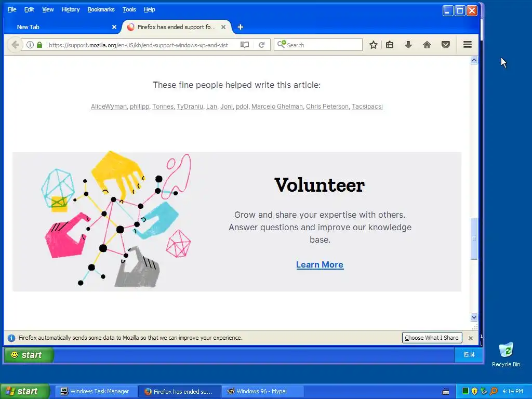Click the inner smiley start button

coord(29,355)
